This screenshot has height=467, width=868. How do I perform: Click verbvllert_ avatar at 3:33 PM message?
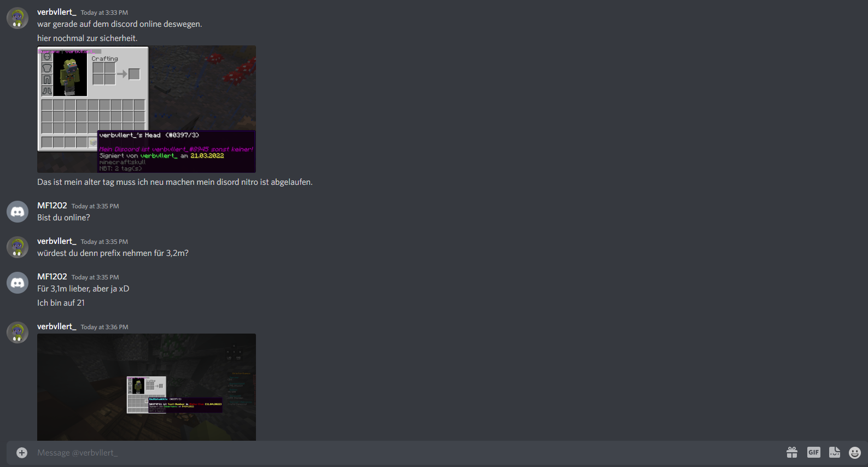coord(18,18)
